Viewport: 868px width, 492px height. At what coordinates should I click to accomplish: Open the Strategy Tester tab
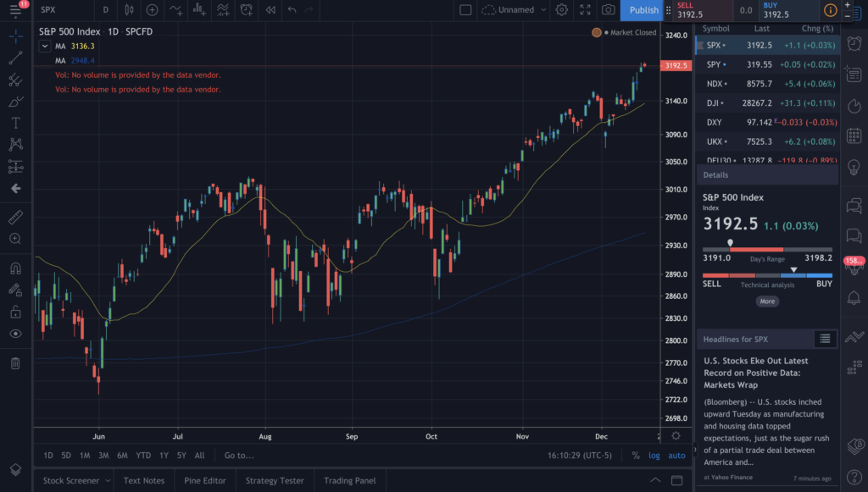pos(274,480)
